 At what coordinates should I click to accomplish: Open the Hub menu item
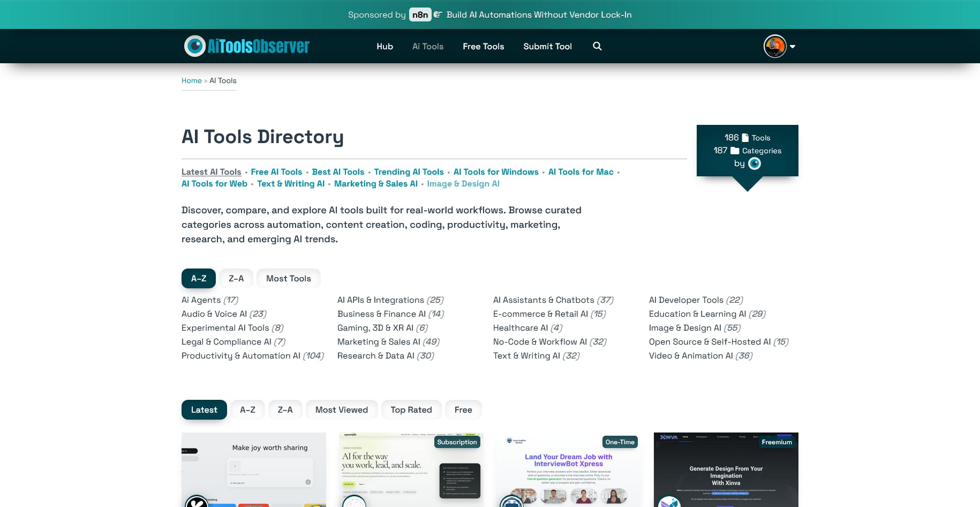tap(385, 46)
